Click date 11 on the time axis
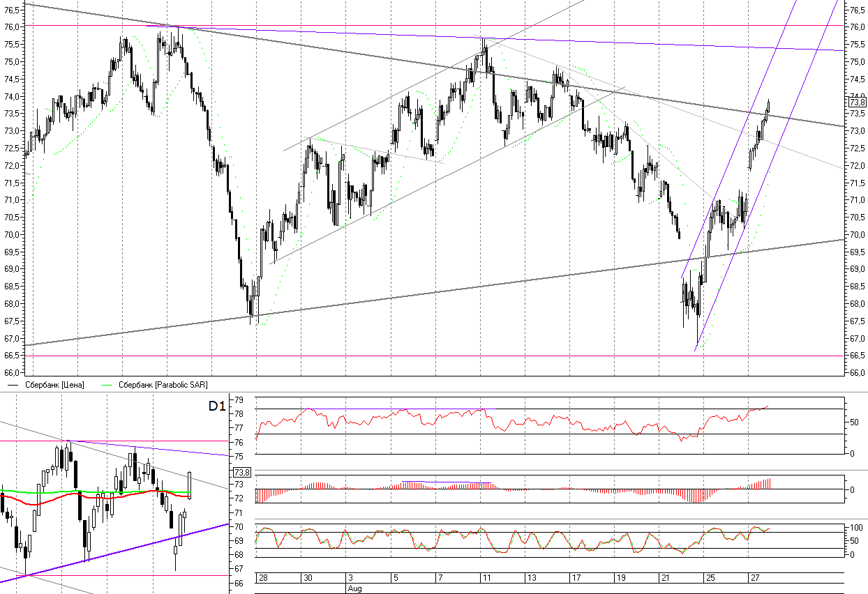 tap(486, 579)
